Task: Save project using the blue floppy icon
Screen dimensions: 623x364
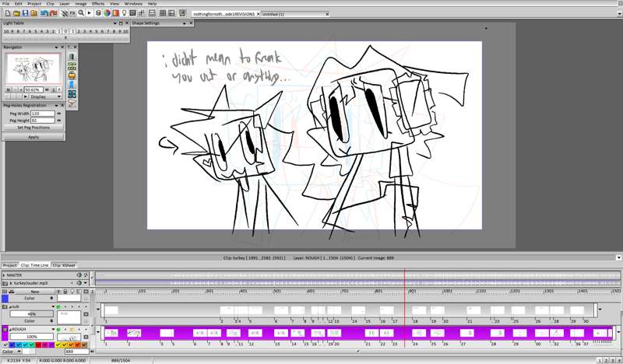Action: 26,13
